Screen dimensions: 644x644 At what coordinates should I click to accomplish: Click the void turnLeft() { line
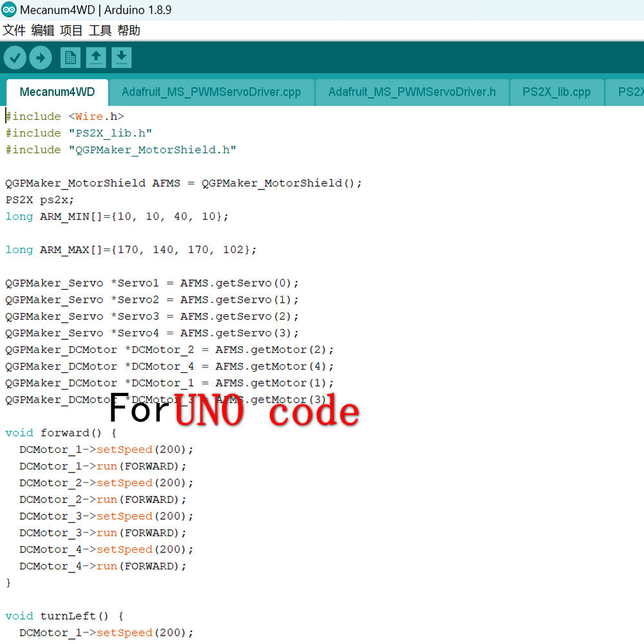click(x=65, y=616)
